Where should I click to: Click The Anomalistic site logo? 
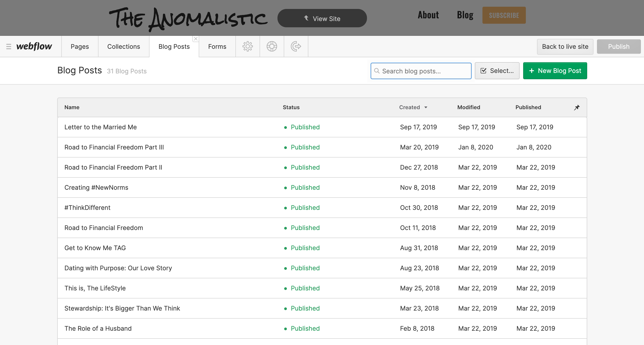coord(188,19)
